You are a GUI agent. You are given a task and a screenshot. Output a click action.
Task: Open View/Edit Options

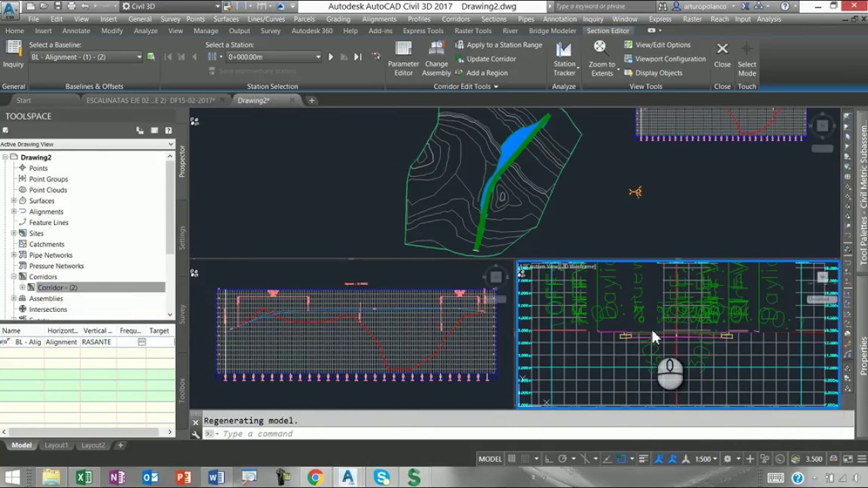(656, 45)
